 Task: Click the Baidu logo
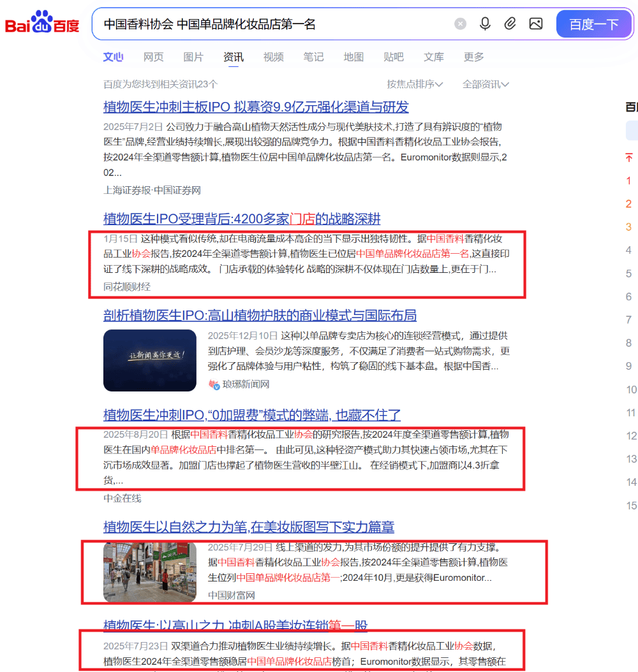pyautogui.click(x=41, y=23)
